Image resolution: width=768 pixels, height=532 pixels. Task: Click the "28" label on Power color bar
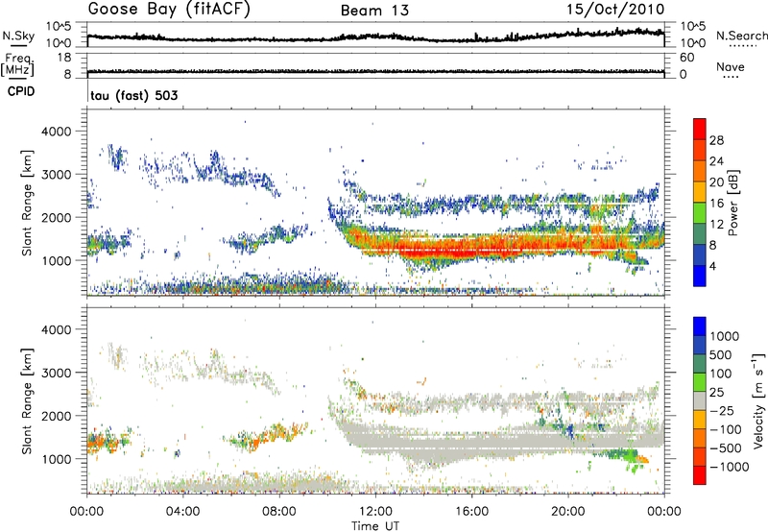[x=716, y=140]
